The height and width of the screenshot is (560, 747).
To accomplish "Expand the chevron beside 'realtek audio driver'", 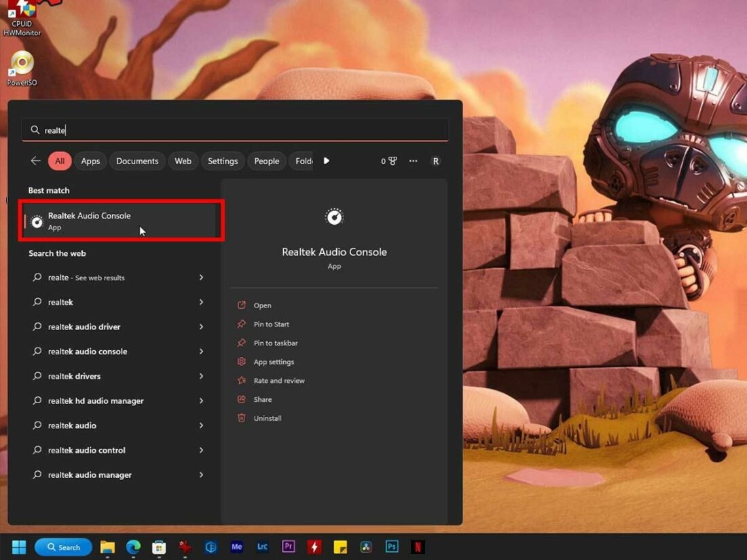I will click(x=202, y=326).
